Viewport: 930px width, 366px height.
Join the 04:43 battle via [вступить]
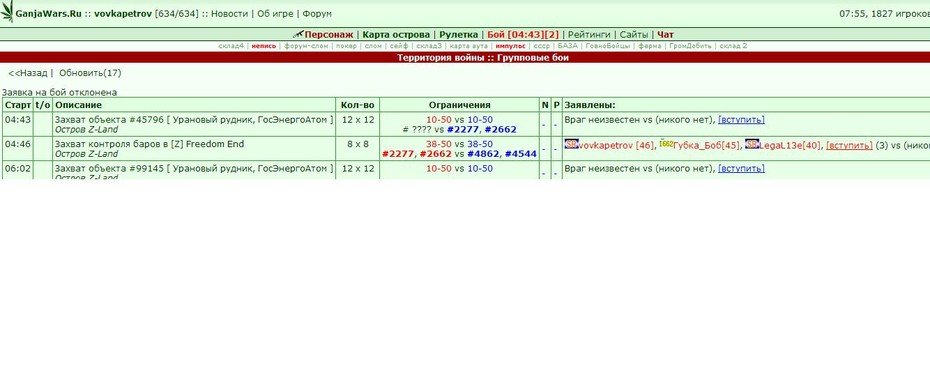point(741,119)
